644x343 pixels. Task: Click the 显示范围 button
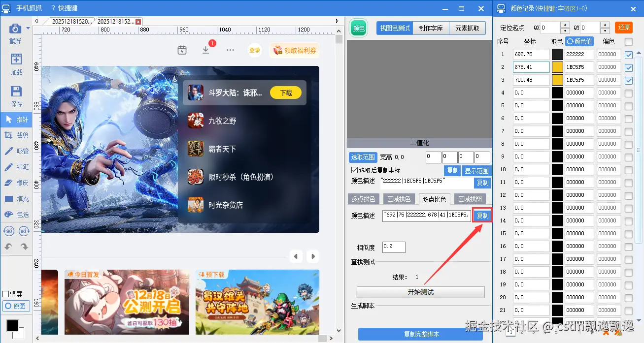coord(476,171)
